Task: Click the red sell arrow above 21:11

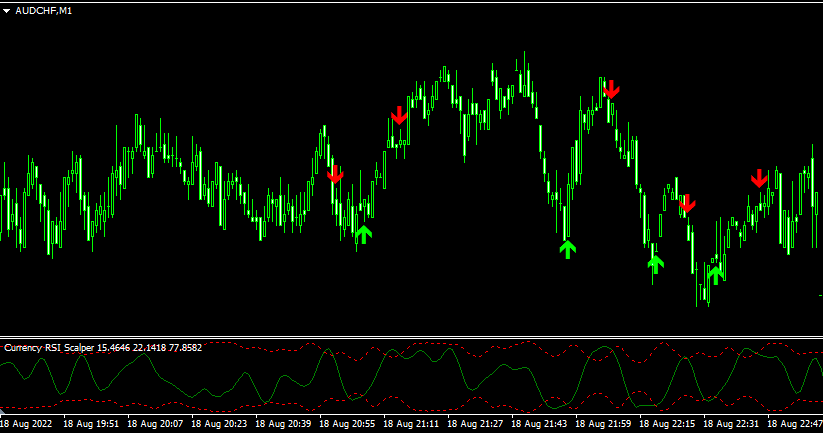Action: coord(400,115)
